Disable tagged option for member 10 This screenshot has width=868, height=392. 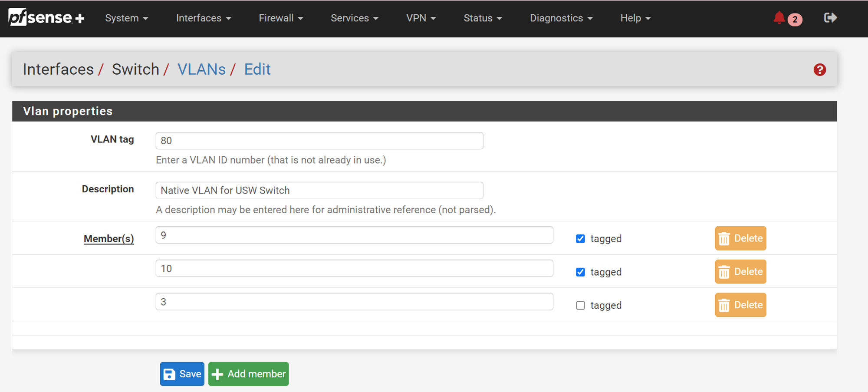[x=580, y=272]
